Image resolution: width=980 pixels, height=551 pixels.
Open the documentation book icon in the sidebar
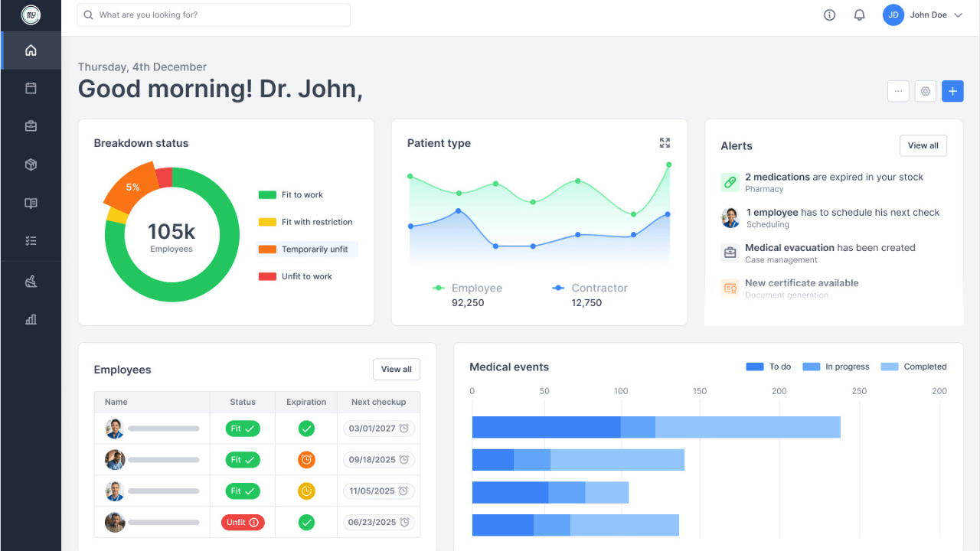pyautogui.click(x=31, y=202)
